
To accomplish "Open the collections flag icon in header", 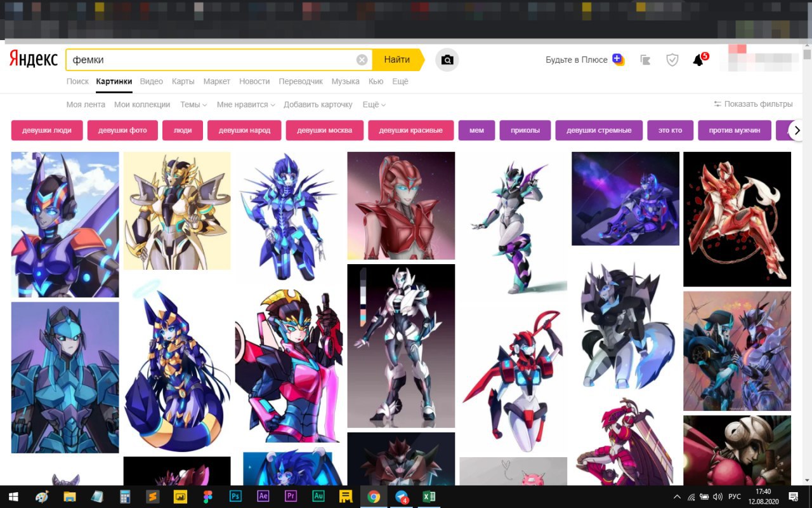I will tap(646, 60).
